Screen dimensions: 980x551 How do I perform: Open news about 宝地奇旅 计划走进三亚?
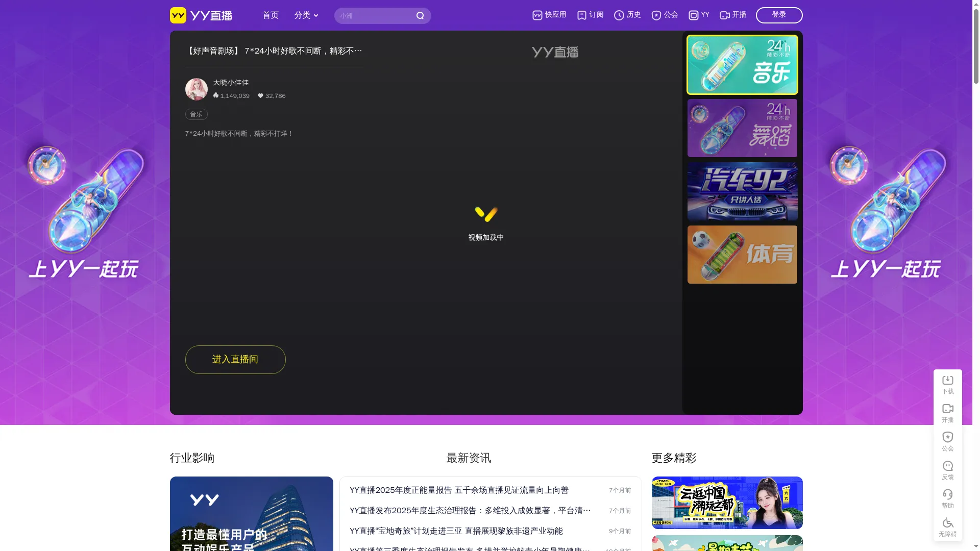(x=456, y=531)
